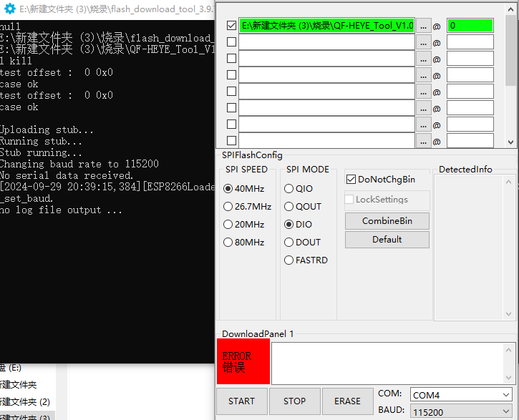
Task: Select DIO SPI mode
Action: point(299,225)
